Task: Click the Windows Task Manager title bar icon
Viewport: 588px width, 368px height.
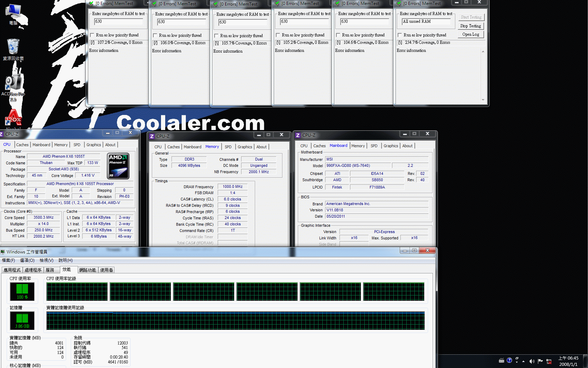Action: (x=3, y=252)
